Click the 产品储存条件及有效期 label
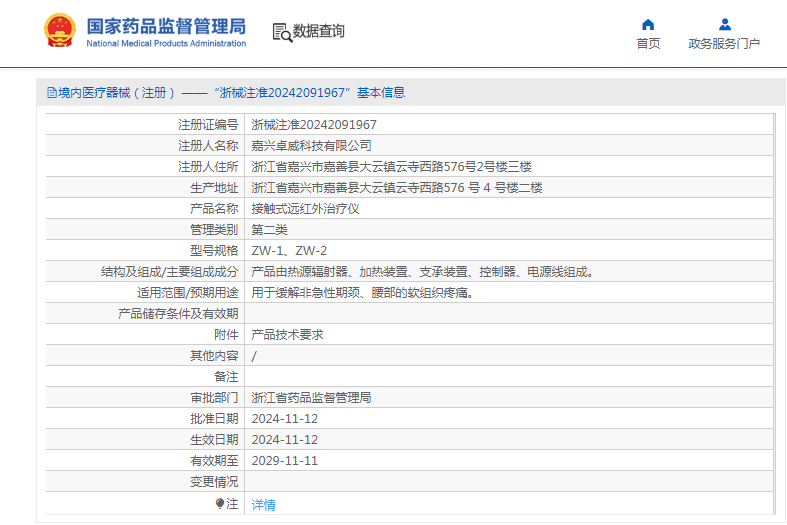This screenshot has width=787, height=525. click(x=178, y=314)
